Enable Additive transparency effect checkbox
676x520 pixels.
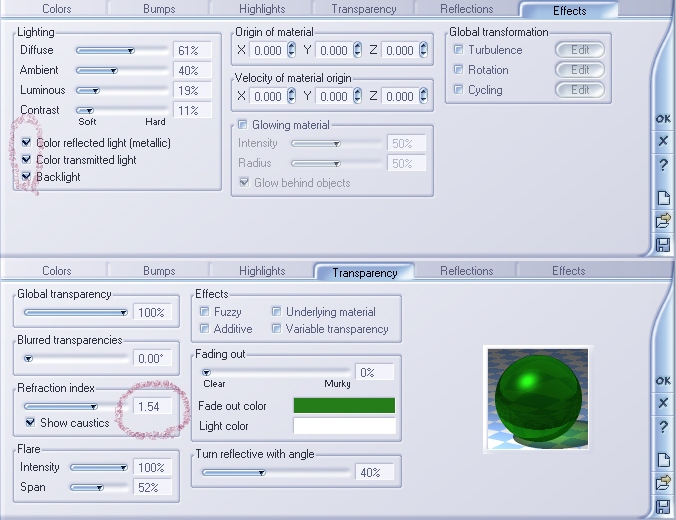tap(204, 329)
